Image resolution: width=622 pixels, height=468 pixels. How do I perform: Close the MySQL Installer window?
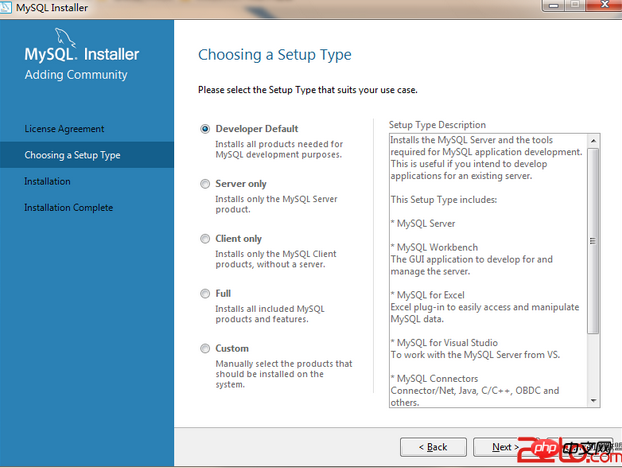[604, 5]
